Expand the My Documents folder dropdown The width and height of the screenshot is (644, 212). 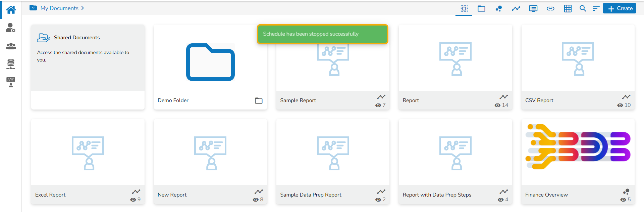33,8
